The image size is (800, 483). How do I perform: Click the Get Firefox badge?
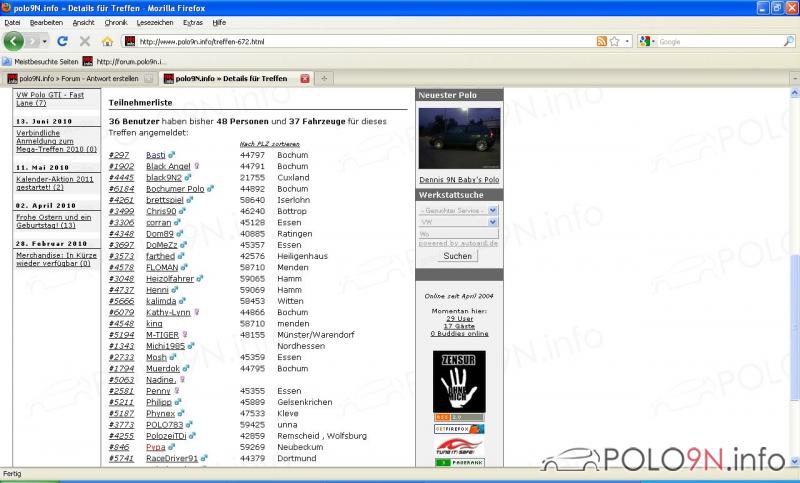pos(459,428)
